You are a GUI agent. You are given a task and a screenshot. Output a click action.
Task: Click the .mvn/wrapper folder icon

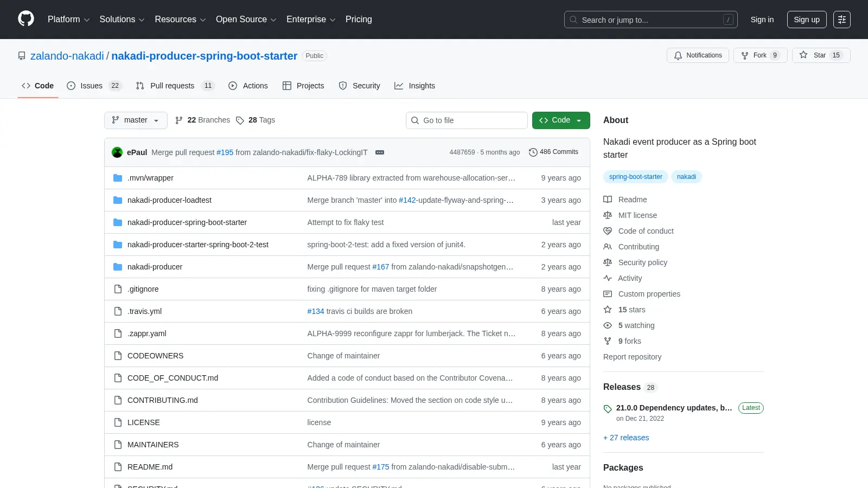tap(118, 178)
